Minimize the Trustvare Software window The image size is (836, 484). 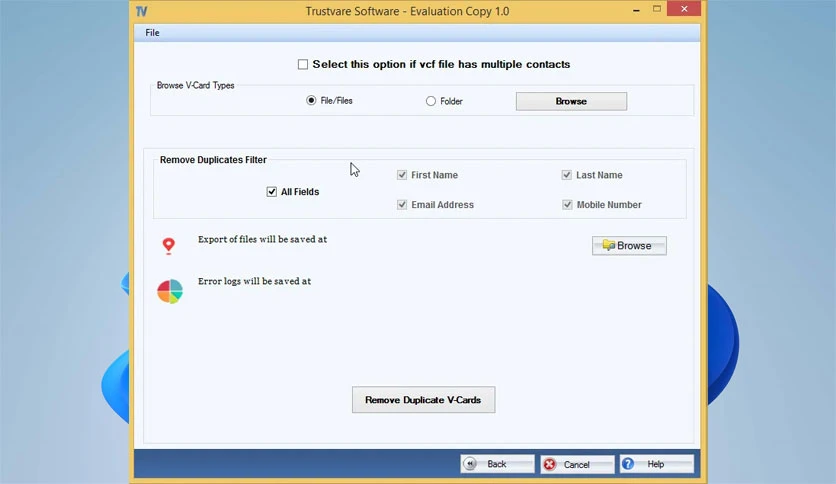click(636, 10)
